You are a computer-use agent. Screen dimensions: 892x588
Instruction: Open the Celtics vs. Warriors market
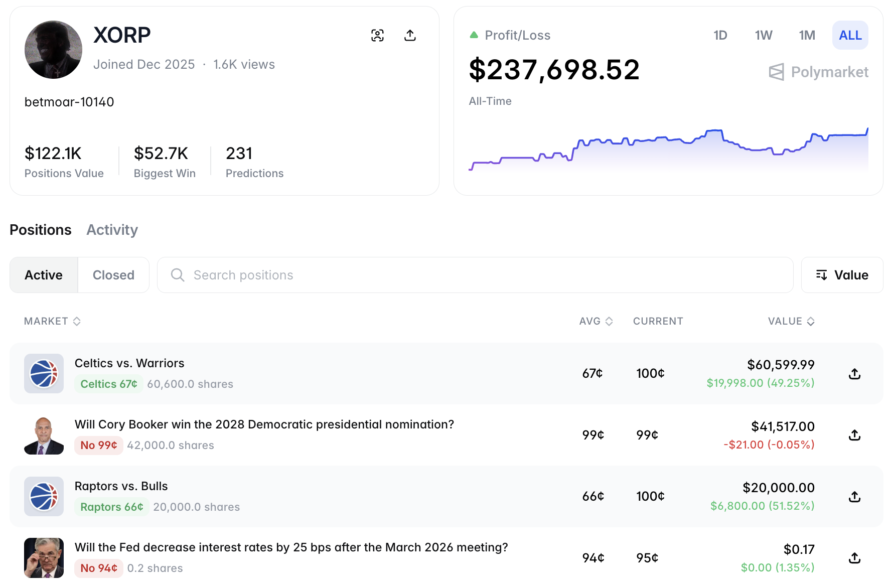click(x=129, y=363)
